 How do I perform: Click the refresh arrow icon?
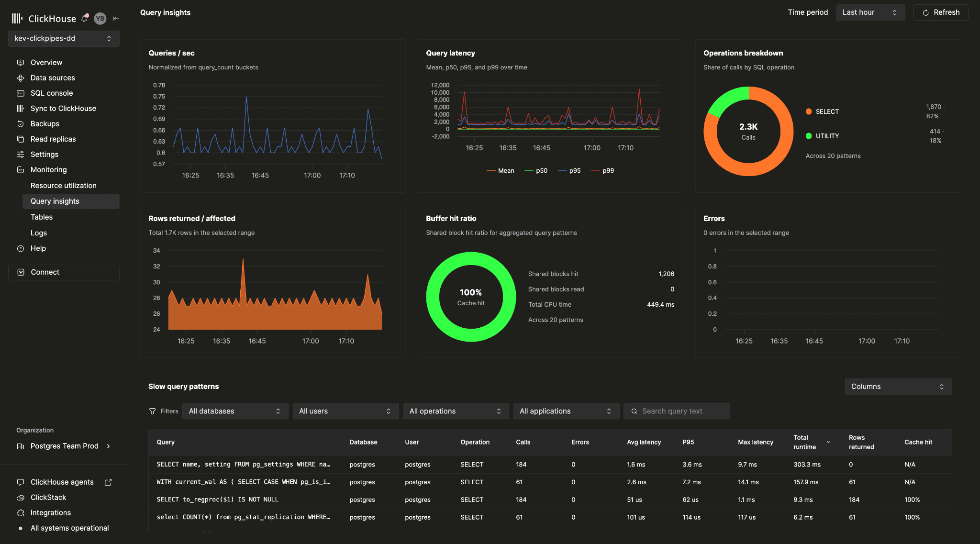click(x=926, y=13)
